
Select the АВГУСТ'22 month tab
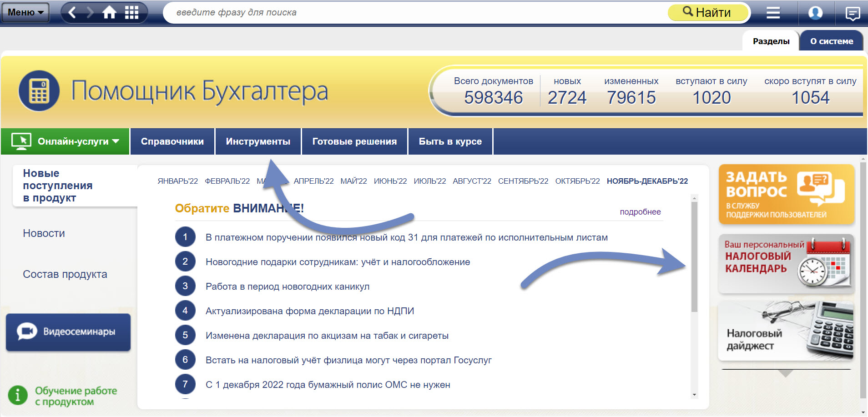point(472,181)
